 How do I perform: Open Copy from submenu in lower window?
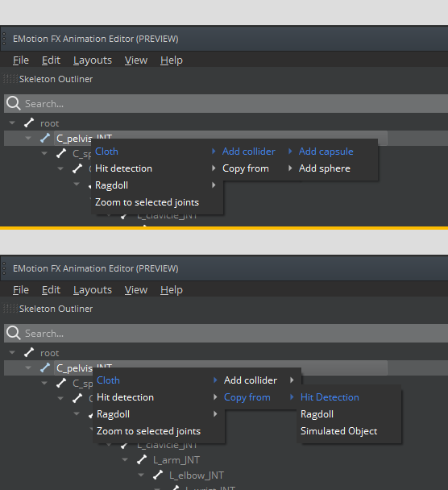click(x=259, y=397)
